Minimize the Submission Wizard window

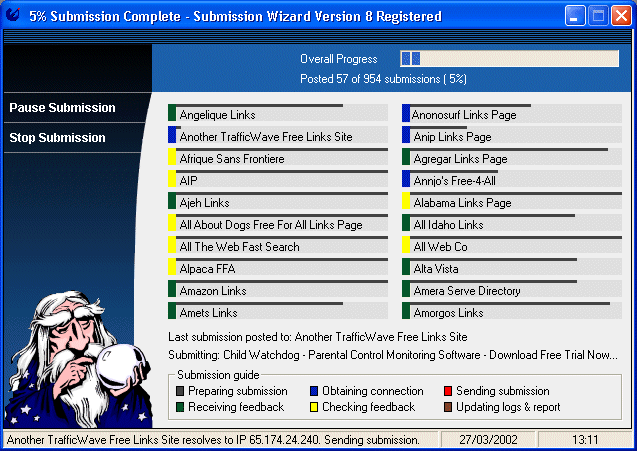(575, 16)
